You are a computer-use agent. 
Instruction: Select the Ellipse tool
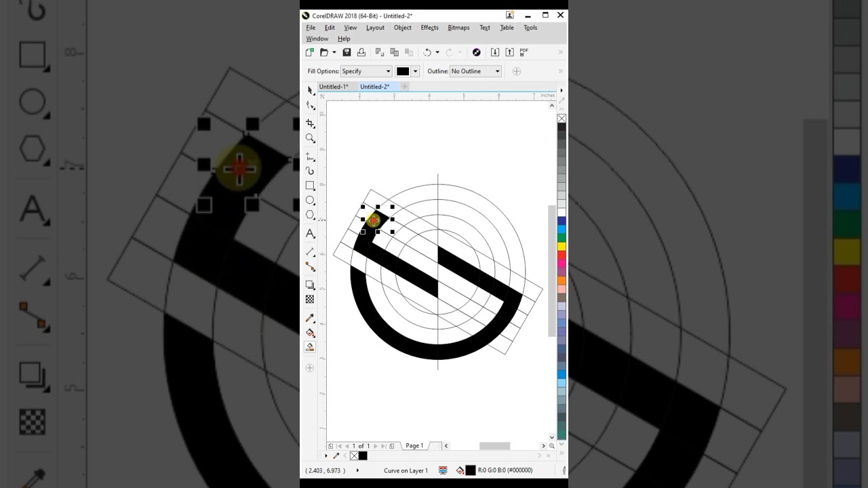coord(310,201)
